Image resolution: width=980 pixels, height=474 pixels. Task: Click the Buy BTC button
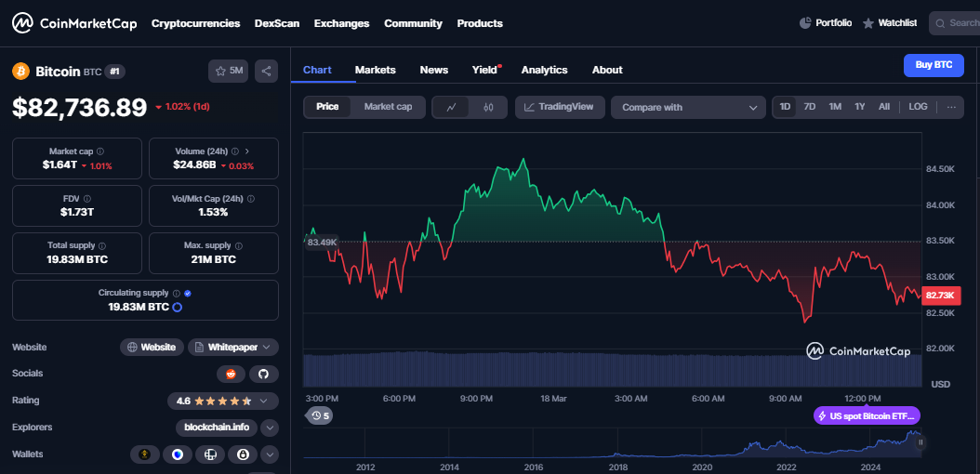(934, 65)
